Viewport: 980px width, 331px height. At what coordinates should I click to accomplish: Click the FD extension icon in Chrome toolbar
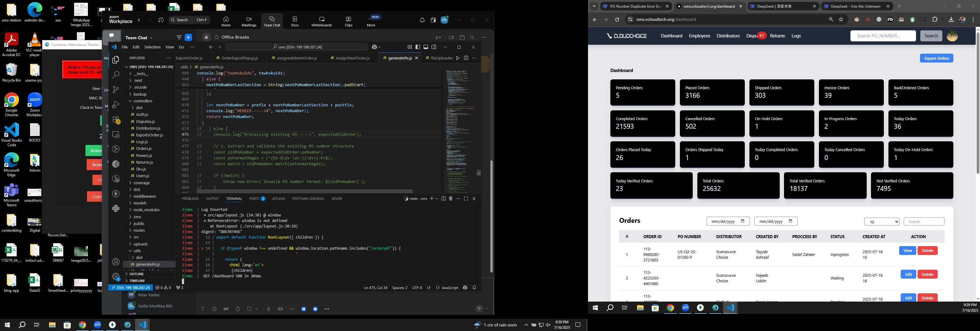890,20
